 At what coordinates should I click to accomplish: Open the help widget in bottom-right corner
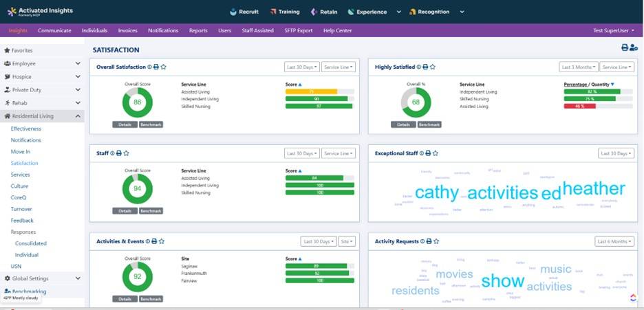[x=633, y=298]
